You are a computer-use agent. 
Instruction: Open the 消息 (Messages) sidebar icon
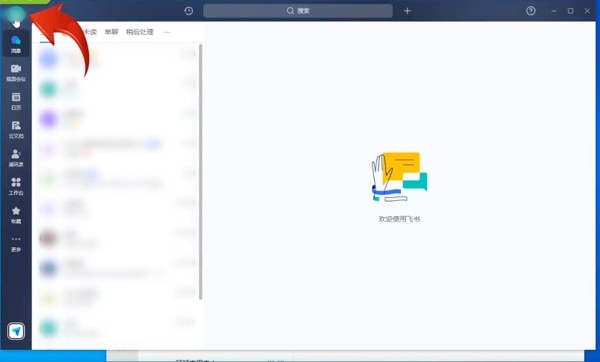[16, 44]
